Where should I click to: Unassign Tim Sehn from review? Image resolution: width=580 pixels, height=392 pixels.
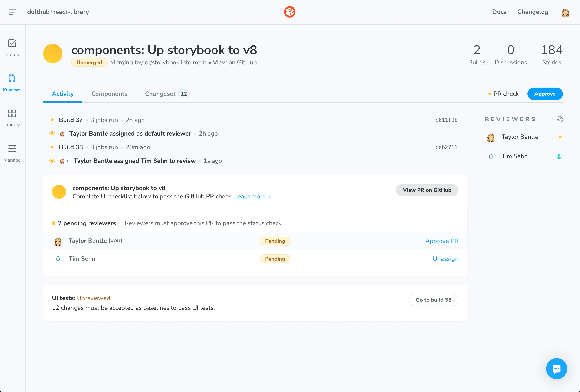click(x=445, y=259)
